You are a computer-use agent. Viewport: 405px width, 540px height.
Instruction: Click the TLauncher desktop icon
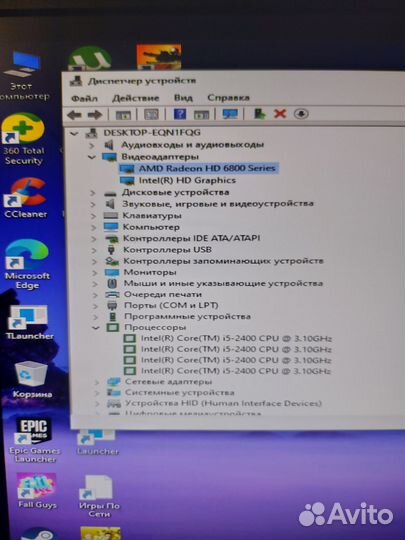[29, 322]
